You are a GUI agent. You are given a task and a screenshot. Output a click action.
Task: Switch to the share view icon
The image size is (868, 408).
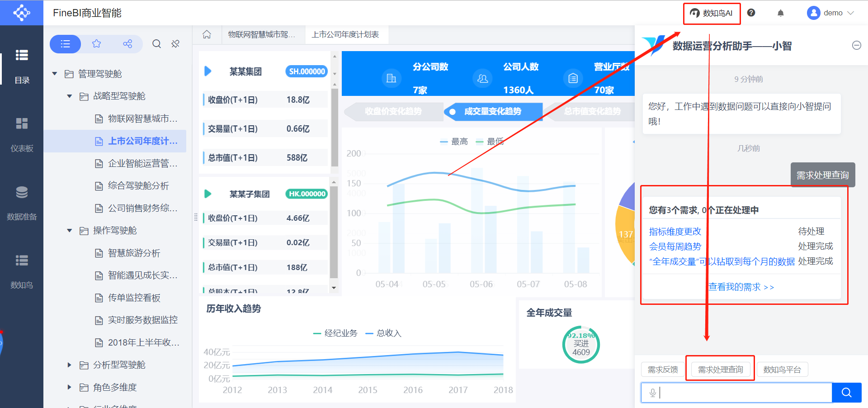click(127, 44)
